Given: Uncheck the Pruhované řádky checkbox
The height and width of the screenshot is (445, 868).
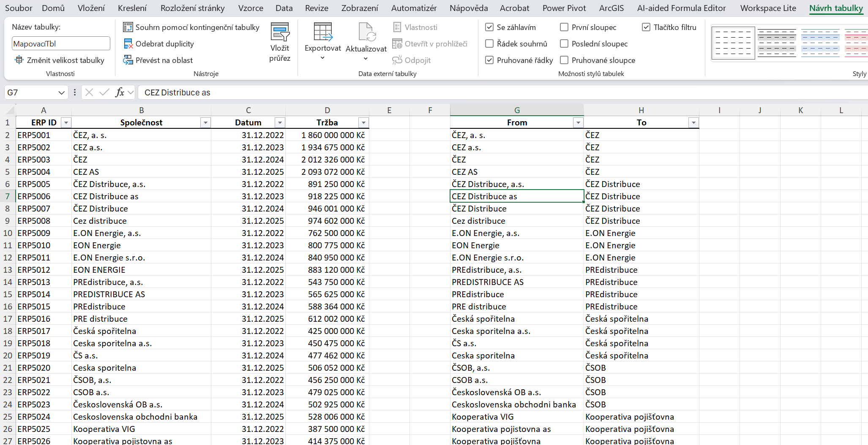Looking at the screenshot, I should [x=489, y=60].
